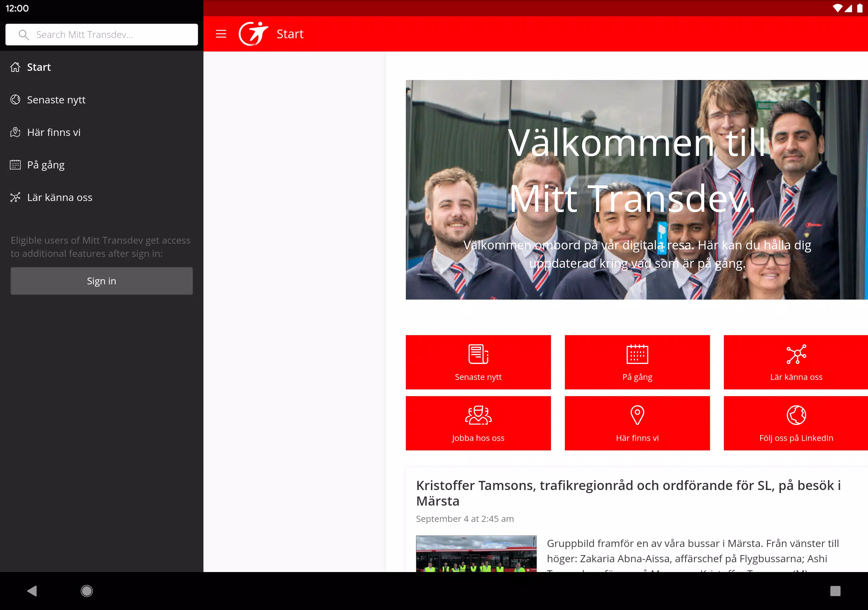
Task: Click the globe icon beside Senaste nytt
Action: point(15,99)
